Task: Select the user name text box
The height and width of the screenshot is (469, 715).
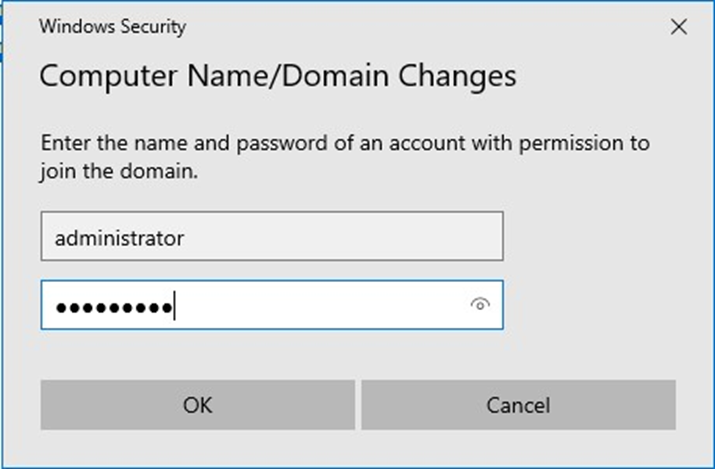Action: click(x=271, y=237)
